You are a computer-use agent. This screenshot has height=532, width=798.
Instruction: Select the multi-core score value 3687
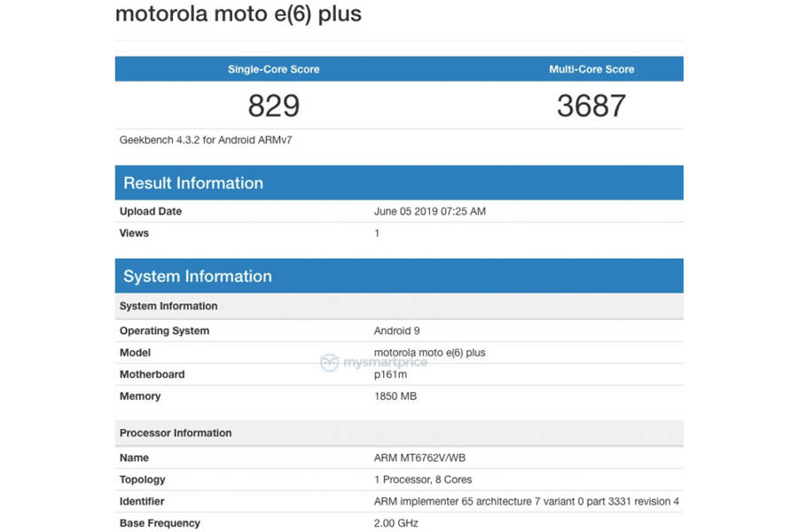click(592, 106)
